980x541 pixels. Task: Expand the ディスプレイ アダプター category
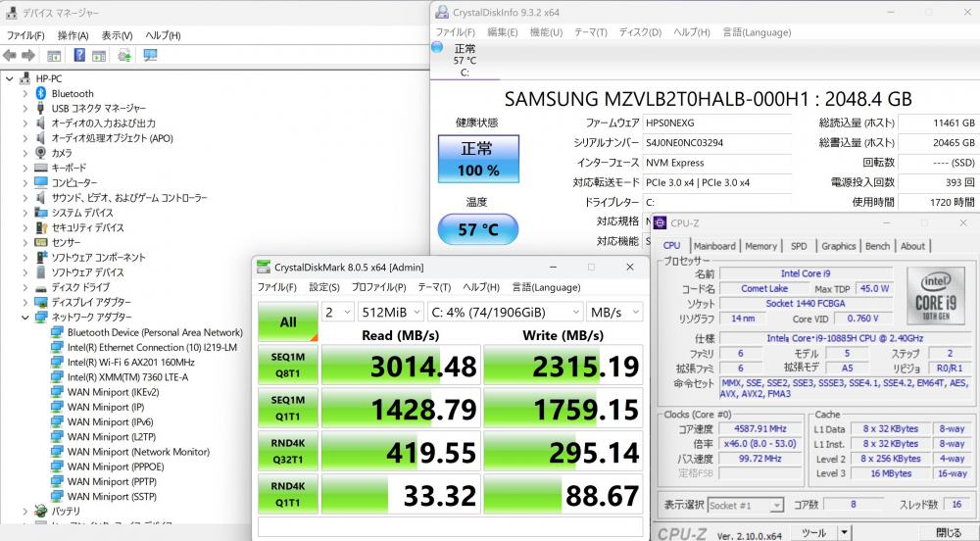(25, 303)
